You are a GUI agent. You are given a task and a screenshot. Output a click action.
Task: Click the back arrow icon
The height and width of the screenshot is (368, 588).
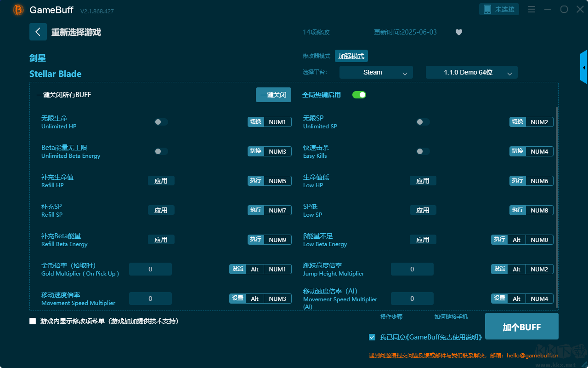[x=38, y=32]
